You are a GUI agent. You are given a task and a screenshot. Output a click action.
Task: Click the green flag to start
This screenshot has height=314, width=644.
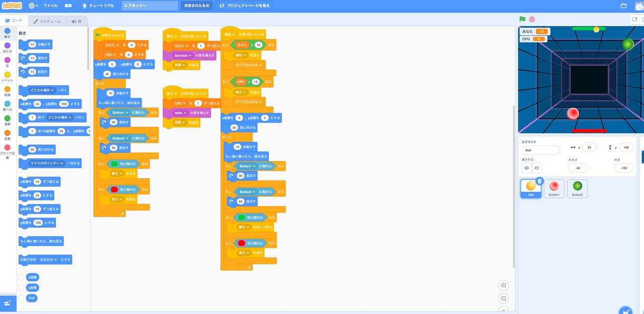tap(523, 19)
